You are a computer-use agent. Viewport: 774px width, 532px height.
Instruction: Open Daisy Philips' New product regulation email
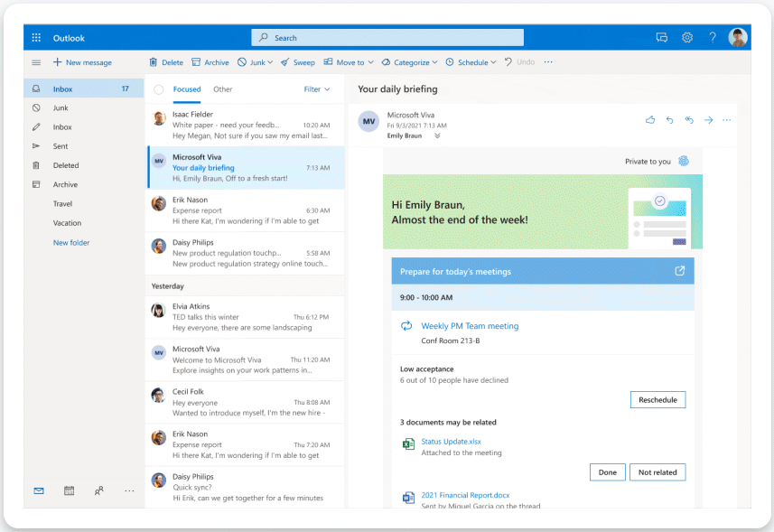point(246,253)
